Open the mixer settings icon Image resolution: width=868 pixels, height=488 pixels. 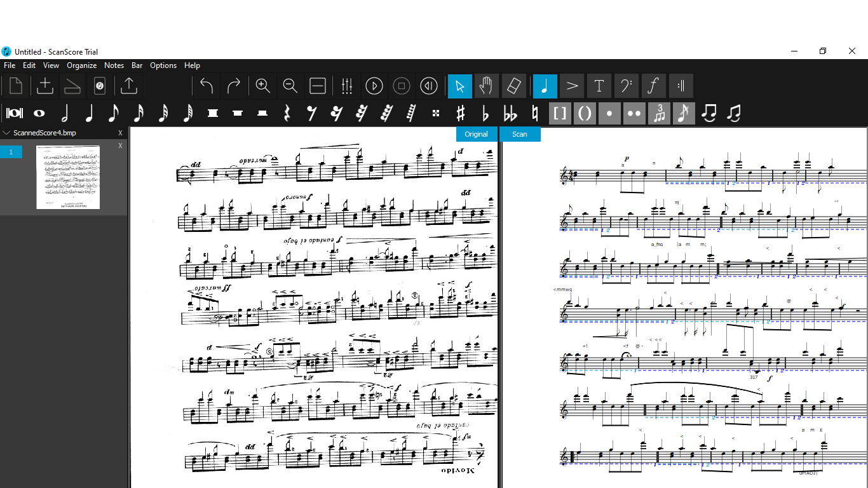pos(347,86)
